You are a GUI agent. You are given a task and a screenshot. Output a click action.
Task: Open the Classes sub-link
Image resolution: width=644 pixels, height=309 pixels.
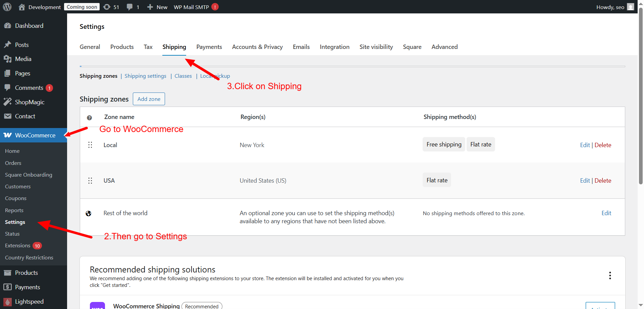183,76
